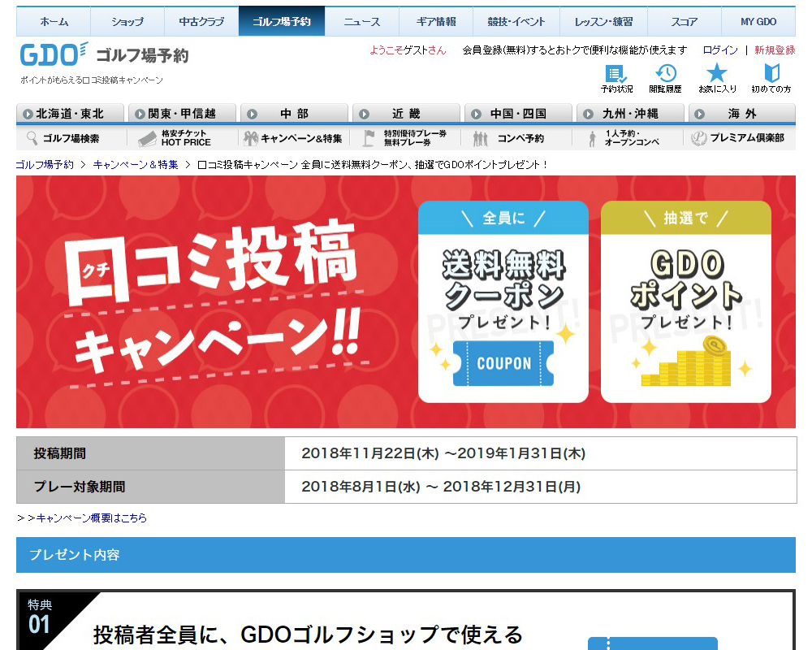Expand the 北海道・東北 region dropdown
The image size is (812, 650).
(x=70, y=114)
